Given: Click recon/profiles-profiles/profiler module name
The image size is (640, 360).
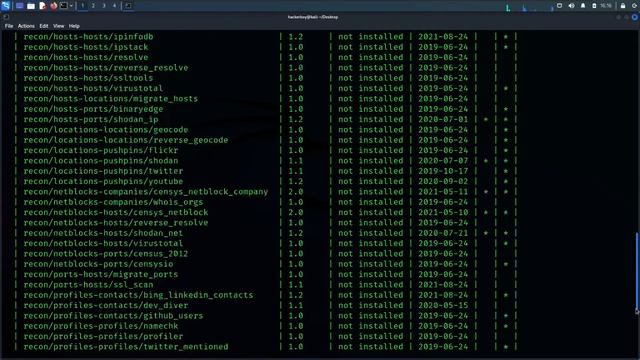Looking at the screenshot, I should pos(103,336).
